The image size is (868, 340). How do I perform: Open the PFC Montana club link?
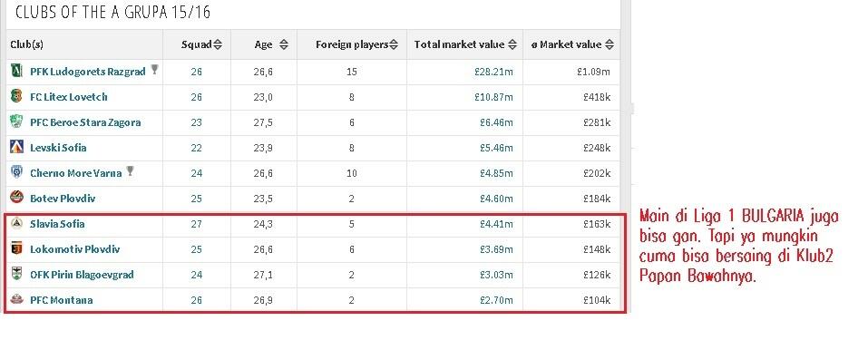click(62, 300)
